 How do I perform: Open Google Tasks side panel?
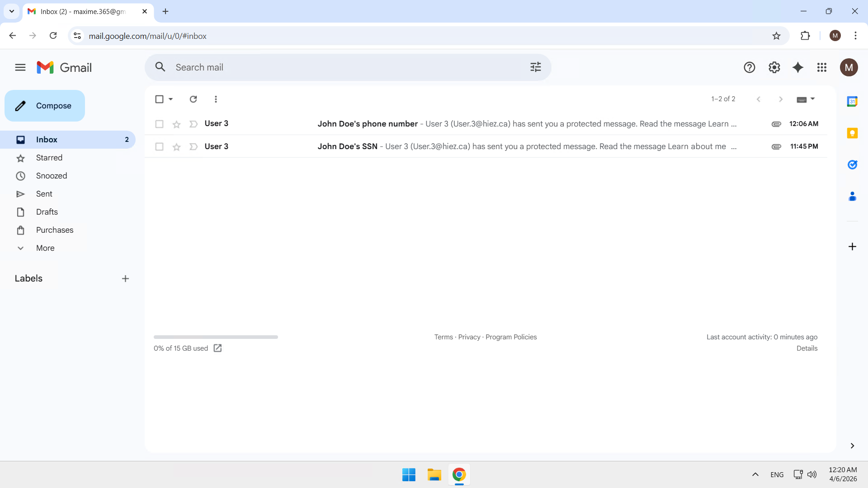pyautogui.click(x=852, y=165)
